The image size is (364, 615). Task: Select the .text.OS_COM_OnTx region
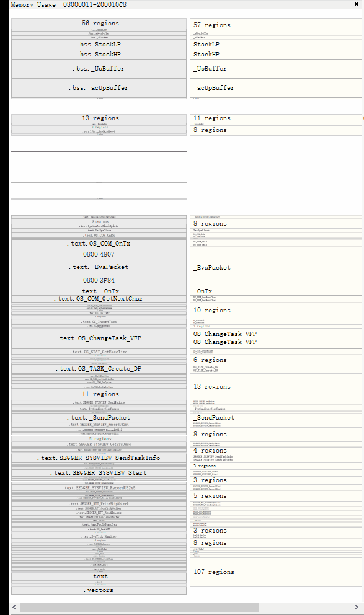pos(99,244)
